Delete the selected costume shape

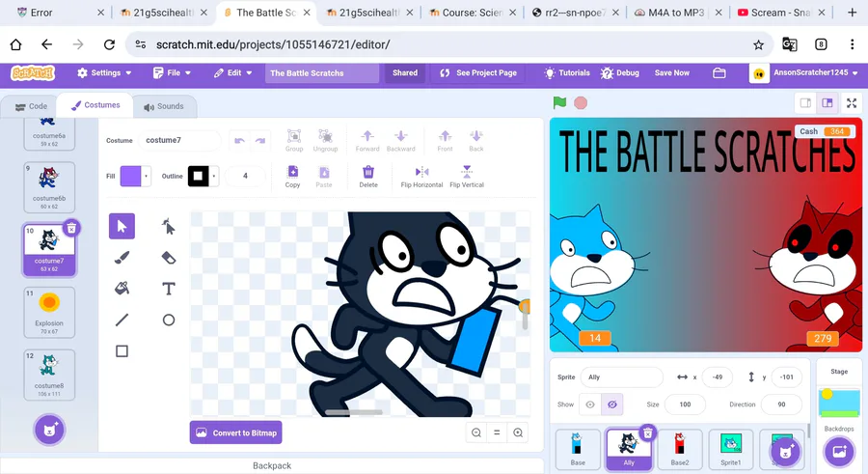coord(368,177)
